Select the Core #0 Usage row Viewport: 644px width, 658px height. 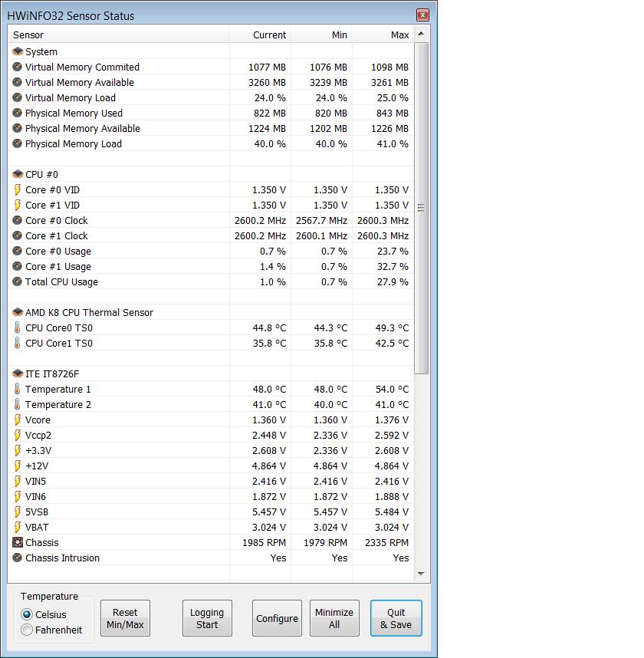(x=211, y=251)
